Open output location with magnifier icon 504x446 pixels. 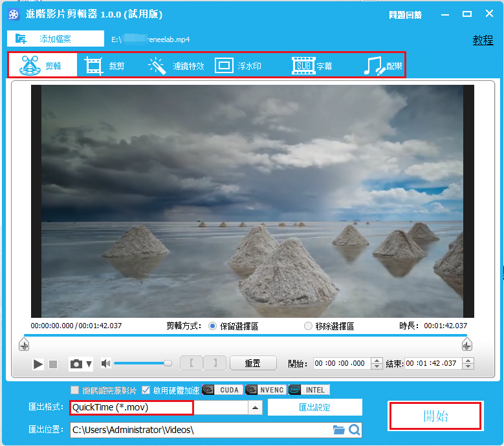point(355,430)
